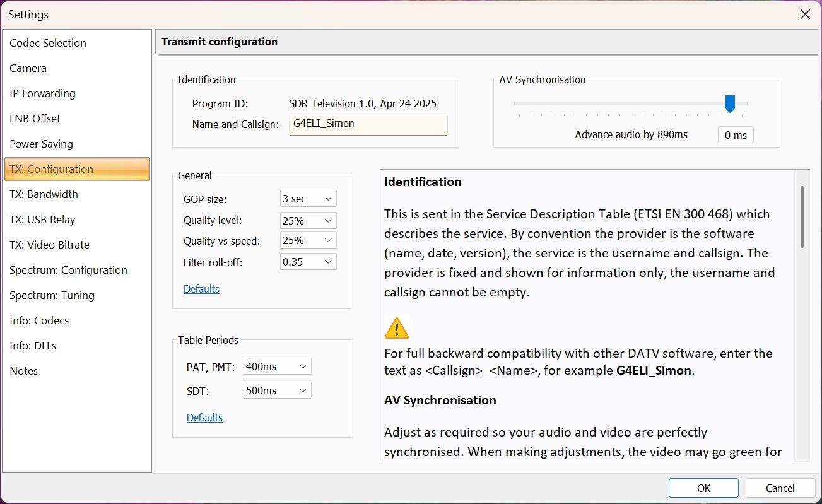Open the PAT, PMT period dropdown
This screenshot has width=822, height=504.
click(x=277, y=366)
